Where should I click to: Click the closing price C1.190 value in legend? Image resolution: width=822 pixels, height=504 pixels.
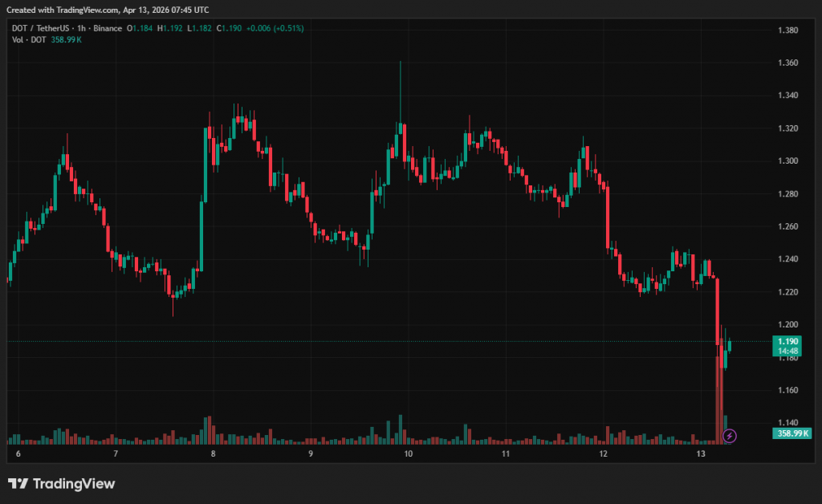tap(213, 29)
